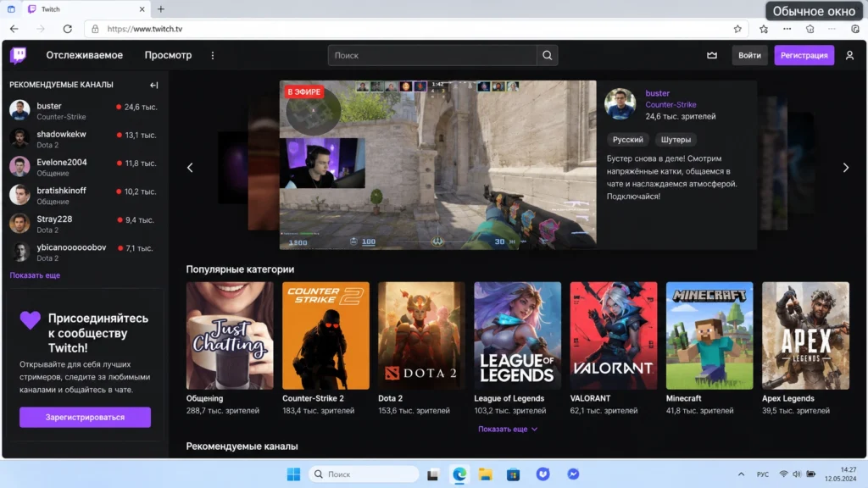Click Показать еще under recommended channels

tap(35, 275)
